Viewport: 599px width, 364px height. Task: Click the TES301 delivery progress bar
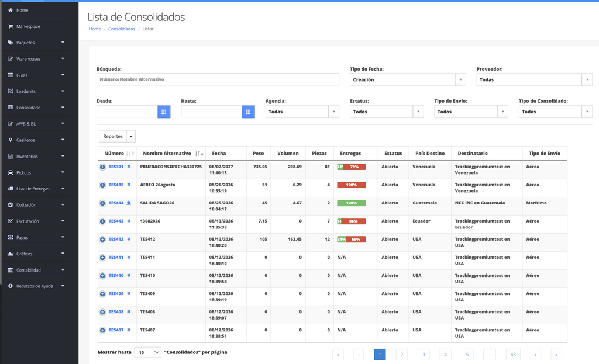tap(351, 167)
